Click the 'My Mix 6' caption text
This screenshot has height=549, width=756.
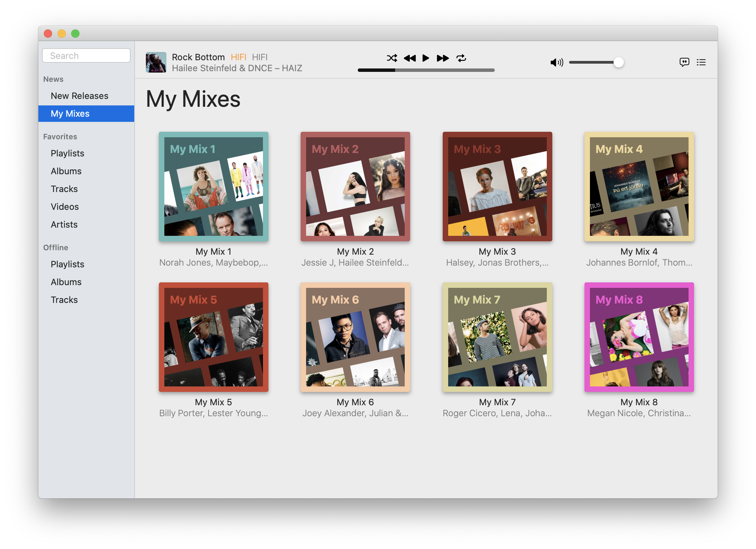click(355, 402)
